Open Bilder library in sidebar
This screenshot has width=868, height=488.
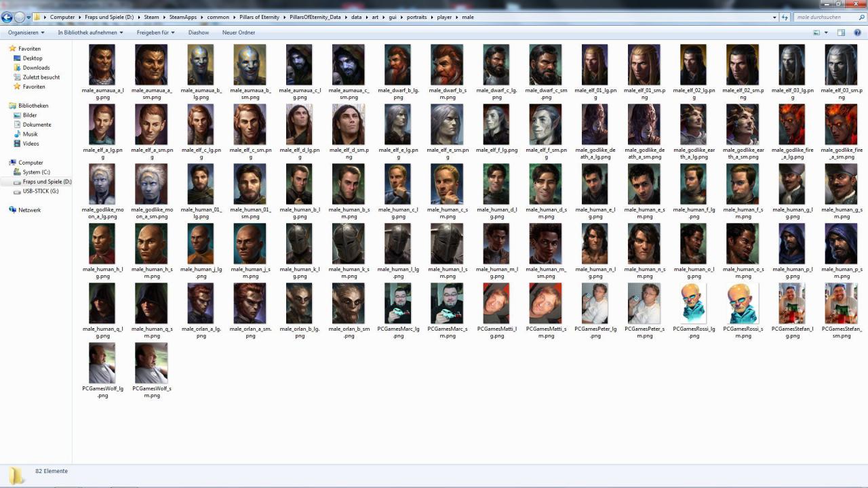(30, 115)
